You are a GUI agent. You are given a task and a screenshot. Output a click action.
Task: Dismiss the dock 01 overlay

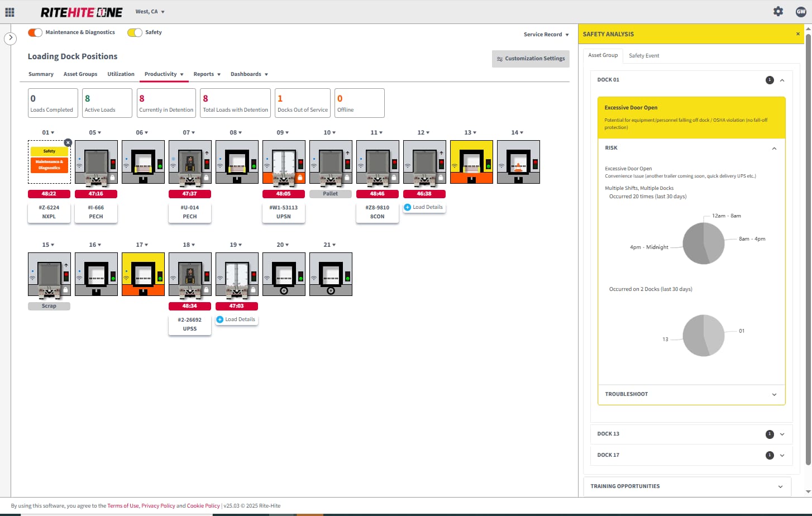pos(68,143)
